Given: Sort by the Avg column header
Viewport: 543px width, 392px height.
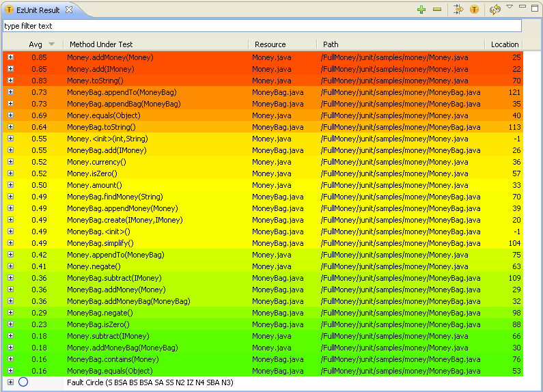Looking at the screenshot, I should pos(36,44).
